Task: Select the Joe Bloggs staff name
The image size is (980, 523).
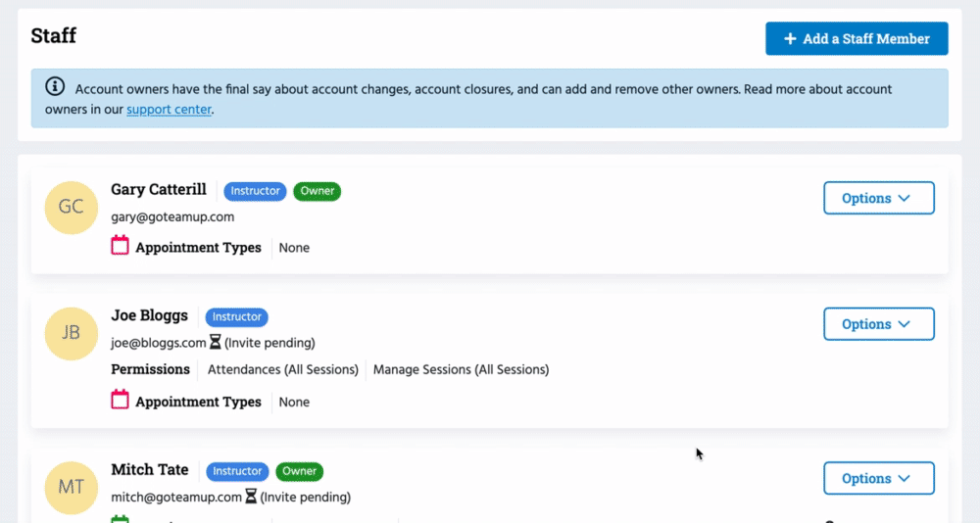Action: pyautogui.click(x=150, y=316)
